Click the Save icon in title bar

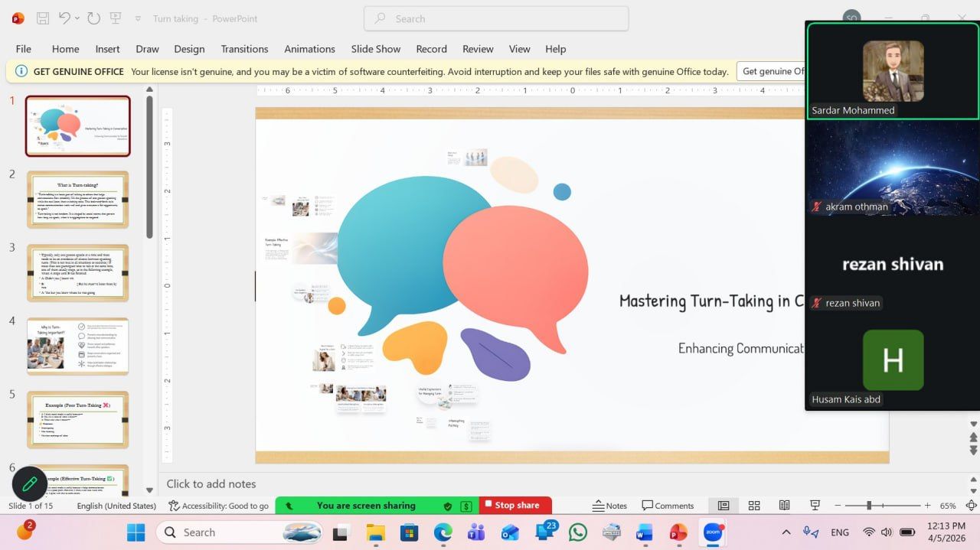click(x=43, y=18)
